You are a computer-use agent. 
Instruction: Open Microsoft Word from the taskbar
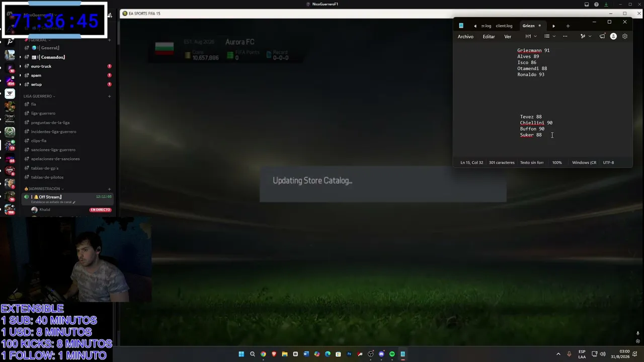(x=306, y=354)
